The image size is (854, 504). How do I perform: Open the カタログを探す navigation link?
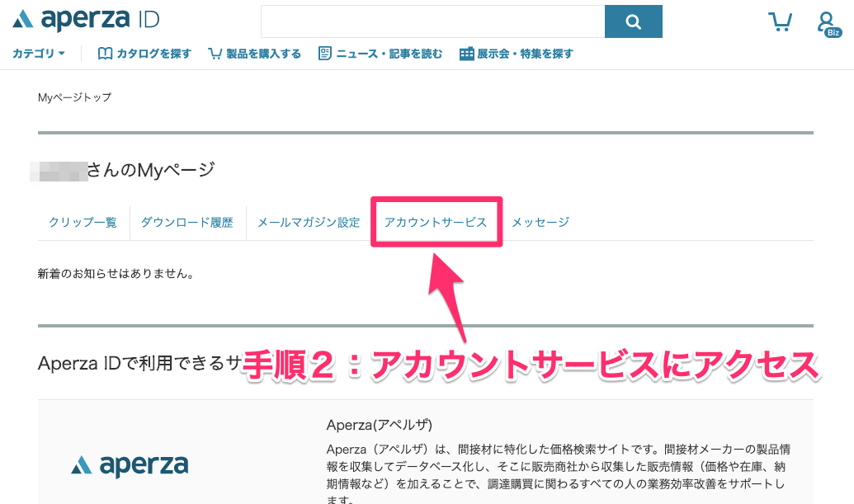click(x=152, y=52)
